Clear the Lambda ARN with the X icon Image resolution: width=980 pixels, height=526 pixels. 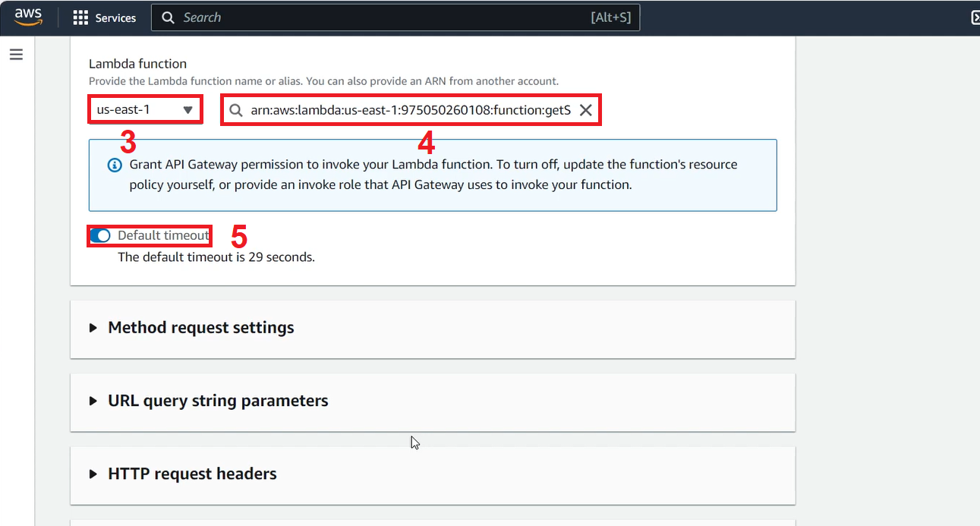pos(585,109)
